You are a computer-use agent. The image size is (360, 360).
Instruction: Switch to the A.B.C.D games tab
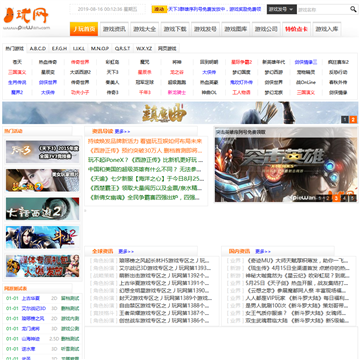click(38, 49)
